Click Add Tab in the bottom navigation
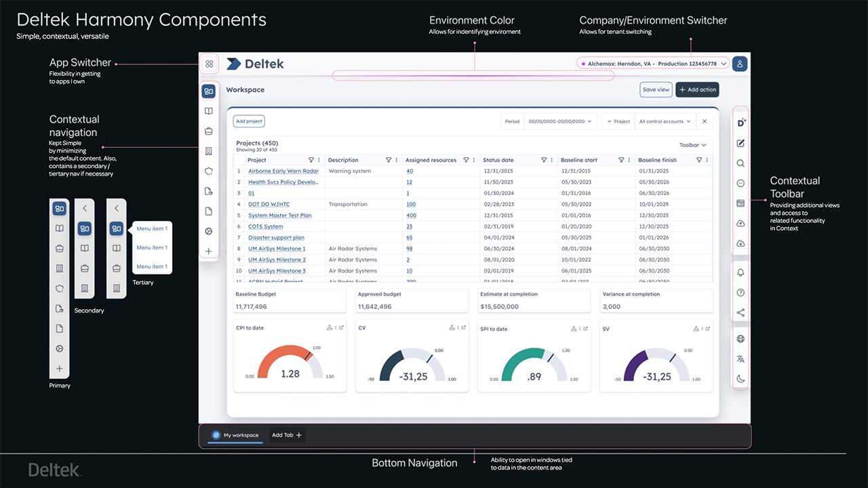868x488 pixels. 286,434
